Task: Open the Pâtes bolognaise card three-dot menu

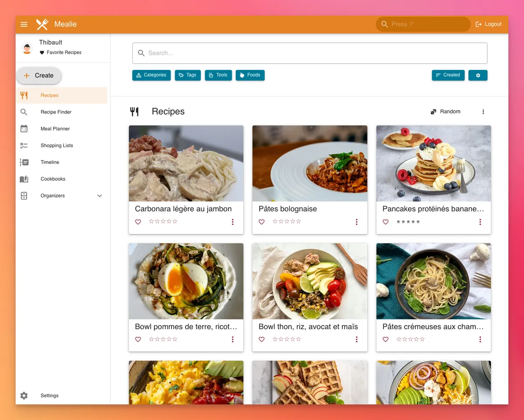Action: pos(356,222)
